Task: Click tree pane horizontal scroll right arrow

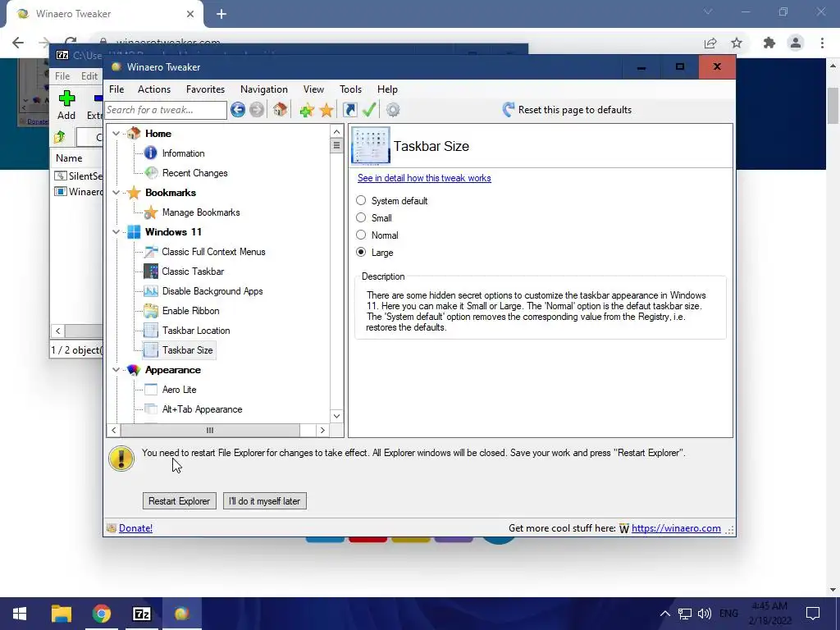Action: click(322, 430)
